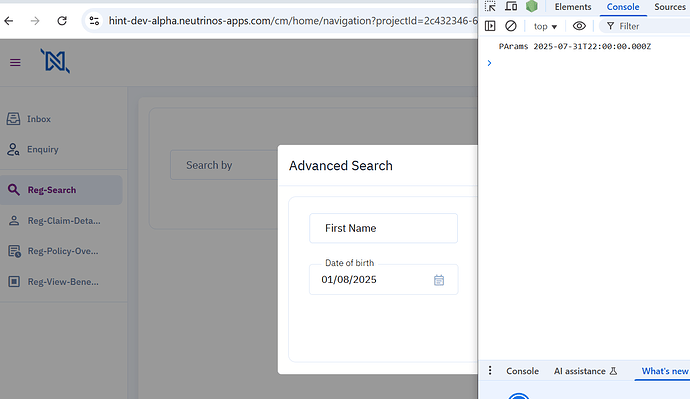This screenshot has width=690, height=399.
Task: Click the Reg-View-Beneficiary square icon
Action: (14, 282)
